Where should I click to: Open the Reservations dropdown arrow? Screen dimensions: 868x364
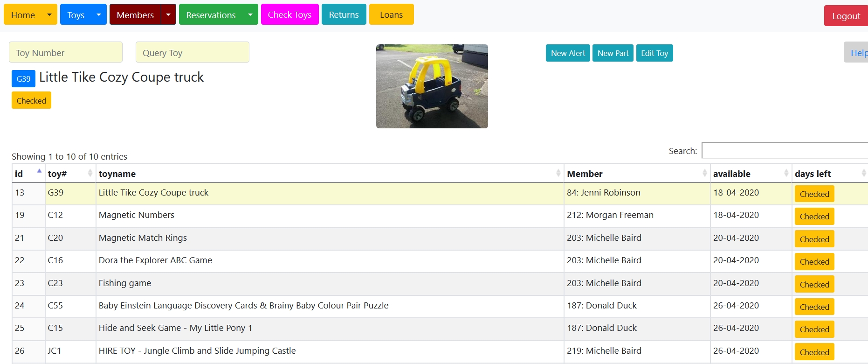pos(250,14)
